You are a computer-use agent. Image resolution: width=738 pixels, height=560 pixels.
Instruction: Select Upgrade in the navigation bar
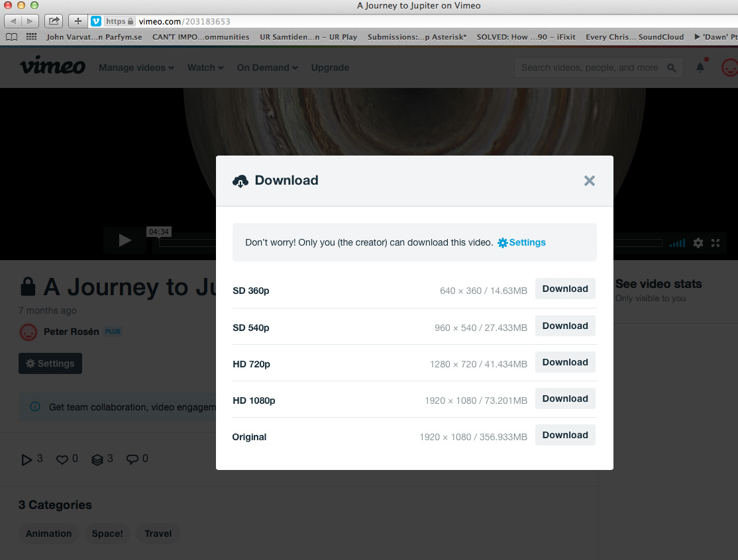pyautogui.click(x=330, y=68)
